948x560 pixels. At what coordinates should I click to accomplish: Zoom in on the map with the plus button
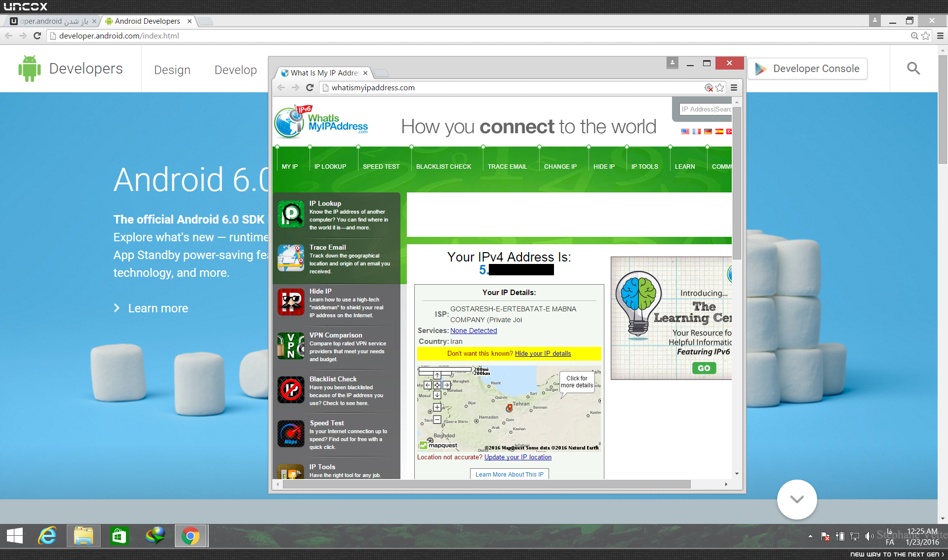point(437,407)
